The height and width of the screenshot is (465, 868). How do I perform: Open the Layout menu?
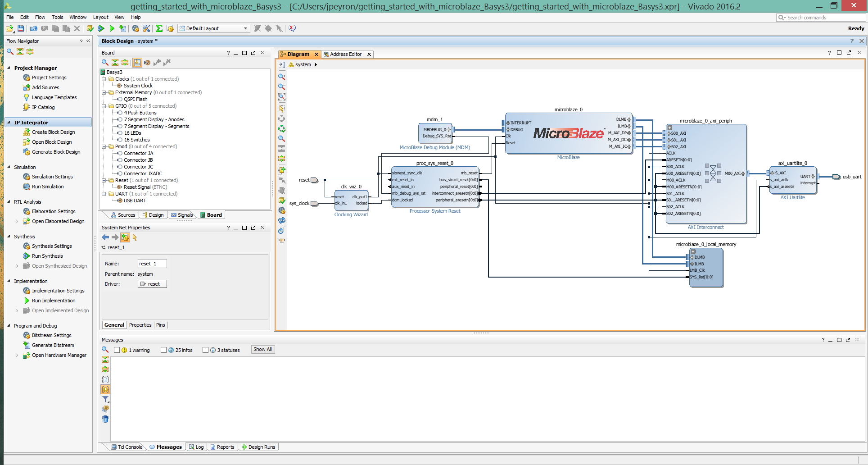[x=100, y=17]
